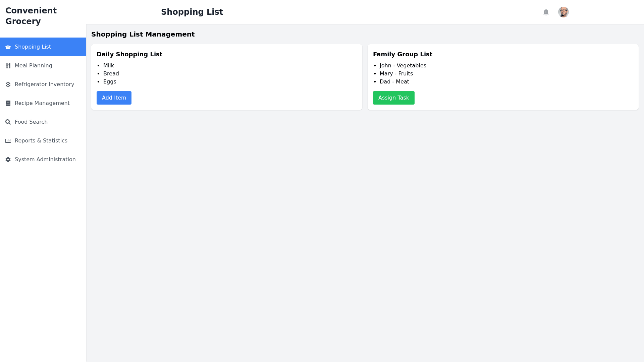Click the bar chart icon for Reports
644x362 pixels.
[x=8, y=141]
